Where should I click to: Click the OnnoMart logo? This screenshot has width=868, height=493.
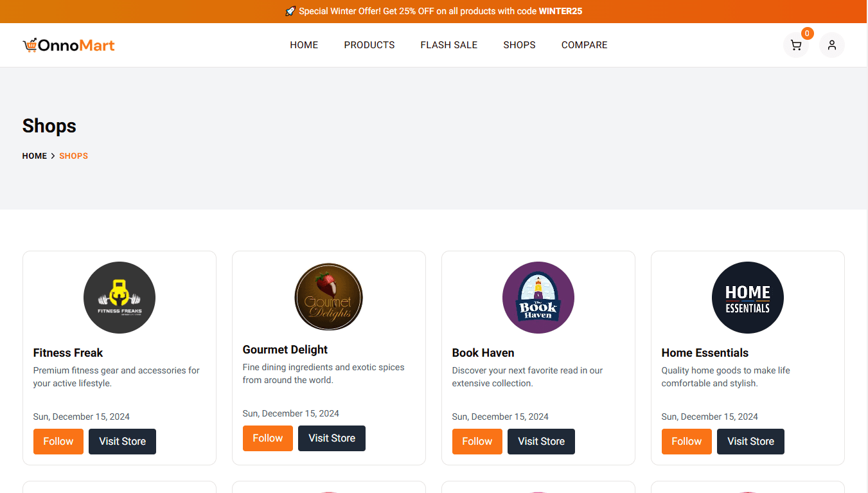[x=69, y=45]
